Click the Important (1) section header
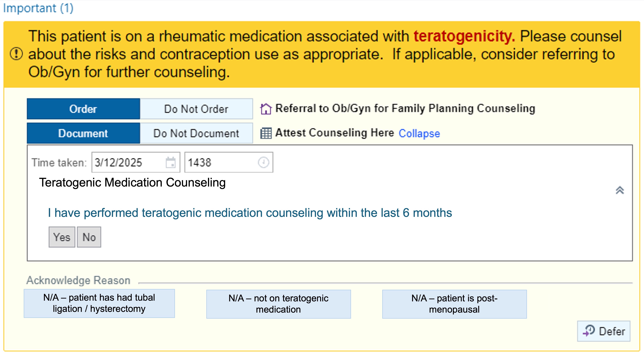Image resolution: width=644 pixels, height=355 pixels. click(x=38, y=8)
